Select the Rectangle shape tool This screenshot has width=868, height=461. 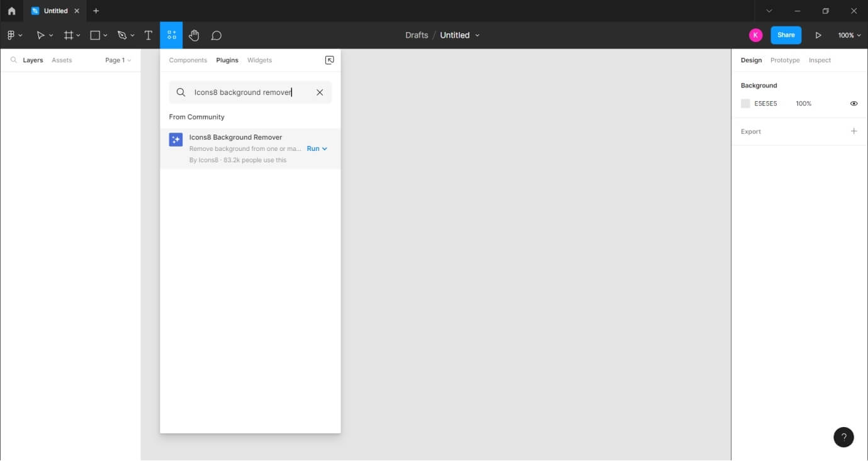[x=95, y=35]
